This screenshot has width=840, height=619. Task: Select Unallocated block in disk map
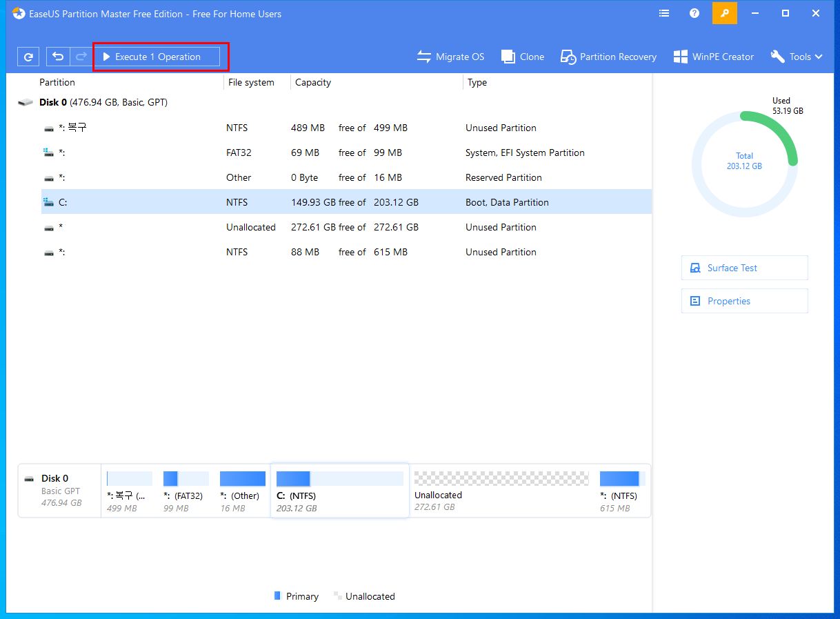pos(501,491)
